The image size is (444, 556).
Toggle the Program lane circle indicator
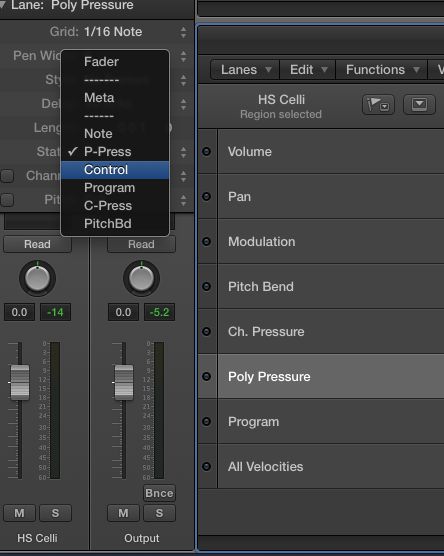click(x=206, y=422)
